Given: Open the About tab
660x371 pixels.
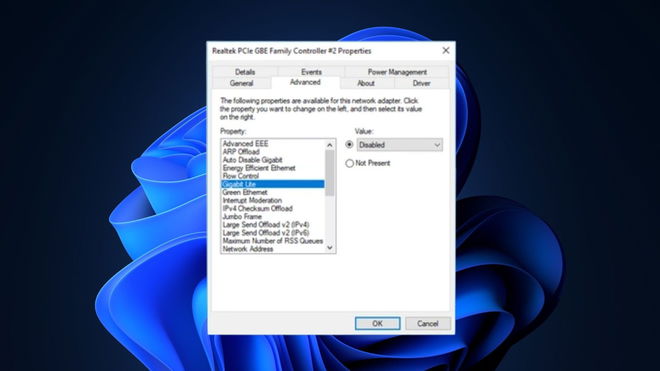Looking at the screenshot, I should pyautogui.click(x=366, y=83).
